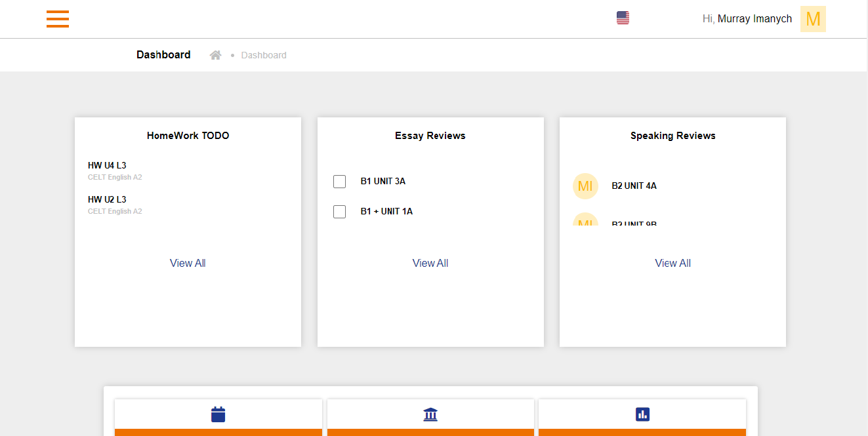Select the HW U2 L3 homework item
Viewport: 868px width, 436px height.
click(107, 199)
